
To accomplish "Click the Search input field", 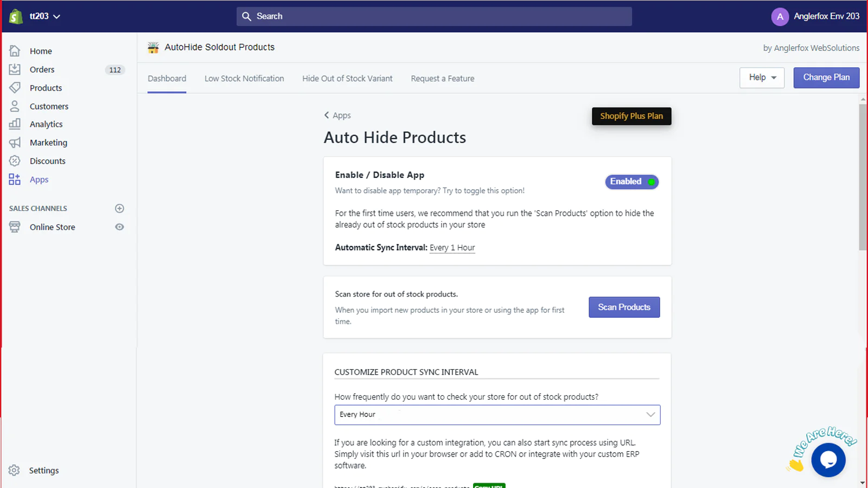I will (434, 16).
